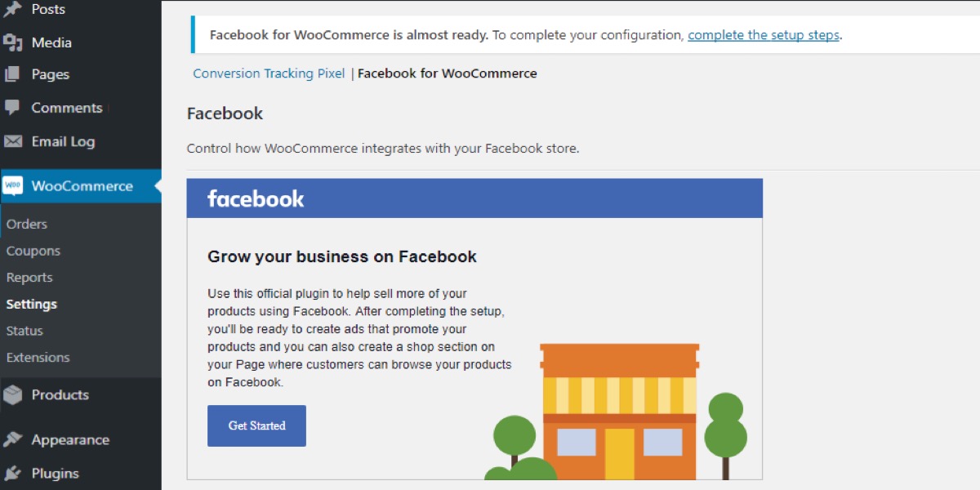
Task: Open the Orders submenu item
Action: pos(27,224)
